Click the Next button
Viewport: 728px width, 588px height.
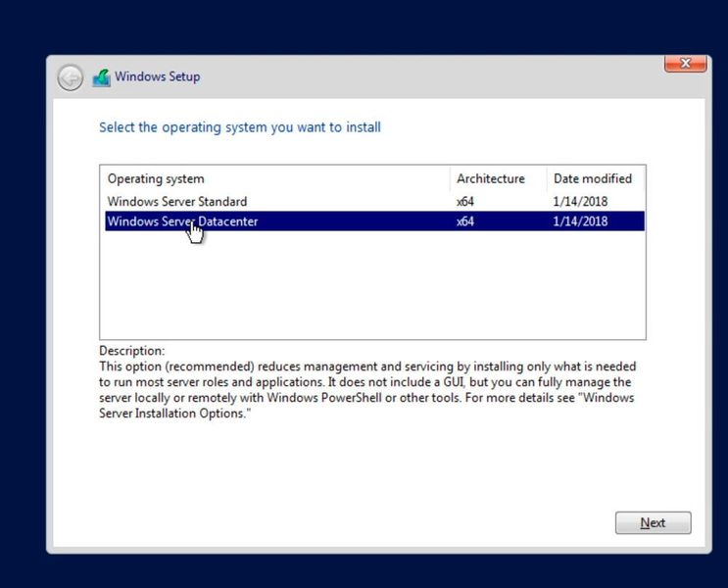pyautogui.click(x=653, y=522)
